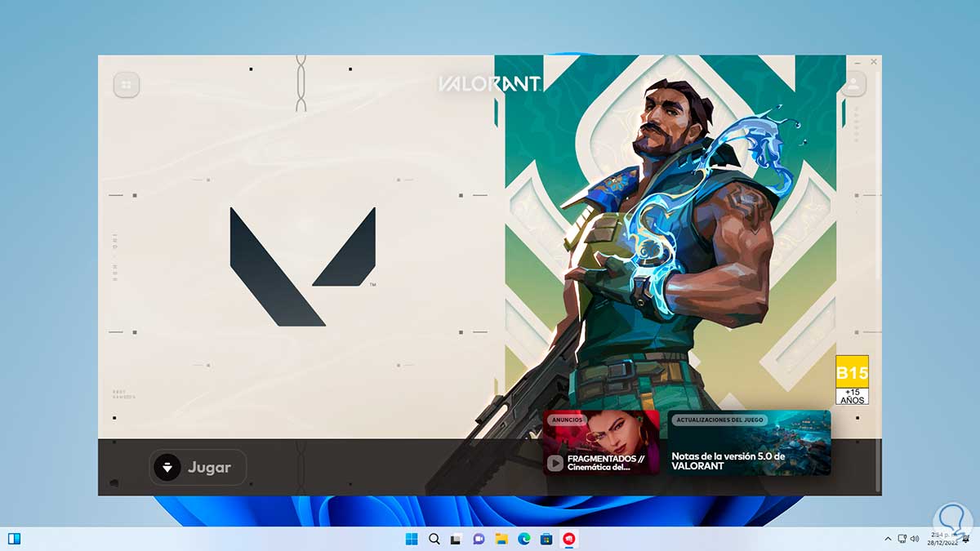Launch Chat app from taskbar
Viewport: 980px width, 551px height.
(x=479, y=539)
